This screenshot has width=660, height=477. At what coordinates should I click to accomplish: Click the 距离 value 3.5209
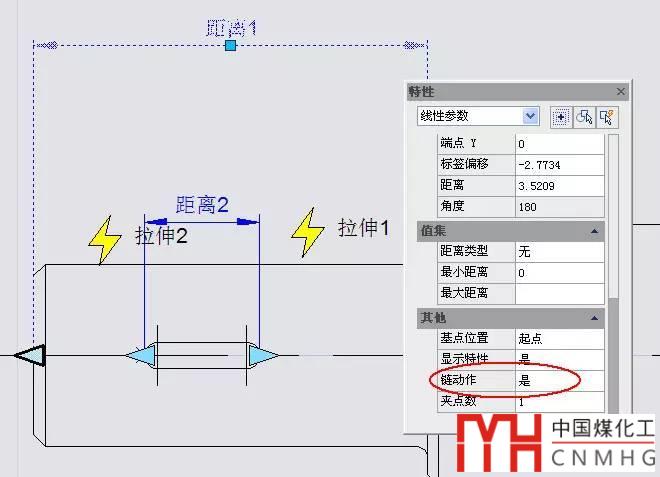click(x=560, y=186)
